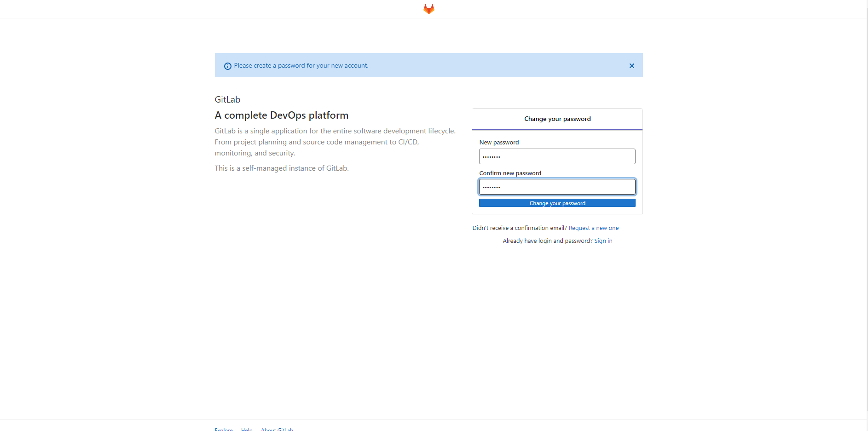Open the About GitLab footer link
The width and height of the screenshot is (868, 431).
(x=277, y=429)
